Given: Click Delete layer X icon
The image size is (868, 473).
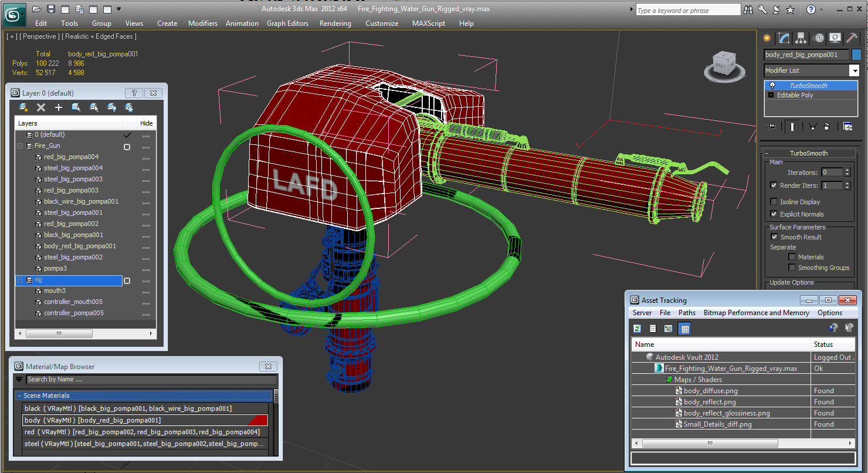Looking at the screenshot, I should [x=41, y=107].
